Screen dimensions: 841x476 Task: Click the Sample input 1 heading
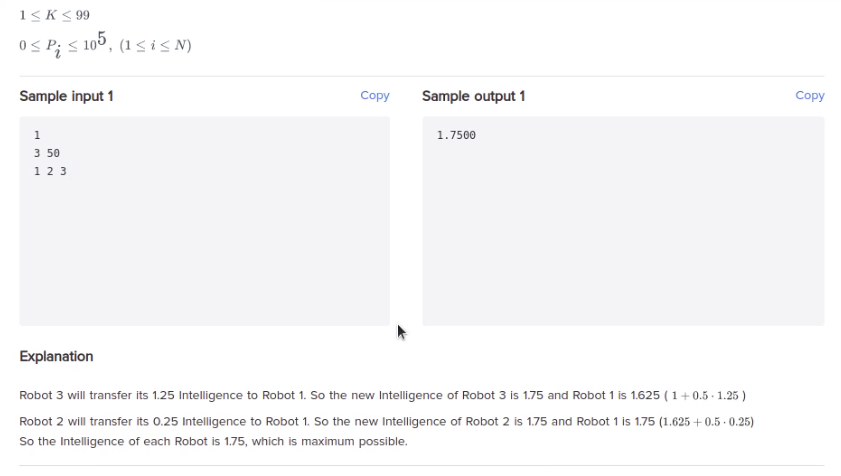(x=67, y=96)
